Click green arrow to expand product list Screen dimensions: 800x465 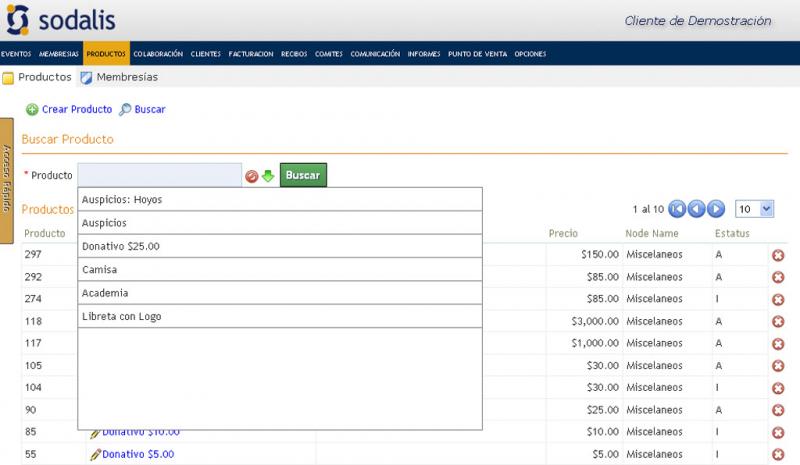268,176
